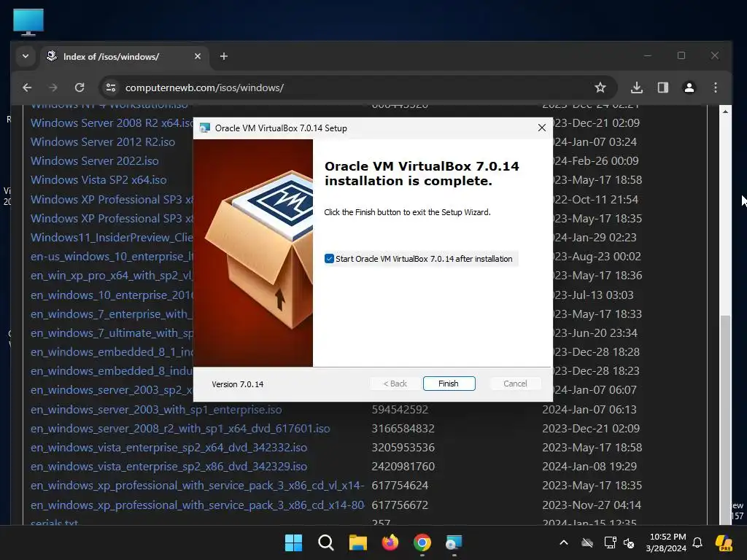Go back in Chrome browser
Viewport: 747px width, 560px height.
pyautogui.click(x=27, y=87)
